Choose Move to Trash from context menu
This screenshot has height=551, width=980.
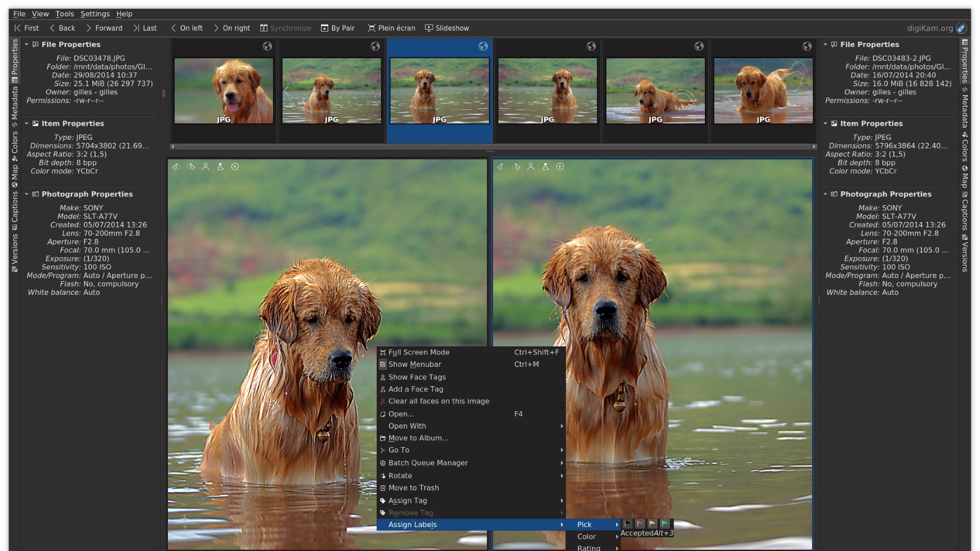pos(413,488)
